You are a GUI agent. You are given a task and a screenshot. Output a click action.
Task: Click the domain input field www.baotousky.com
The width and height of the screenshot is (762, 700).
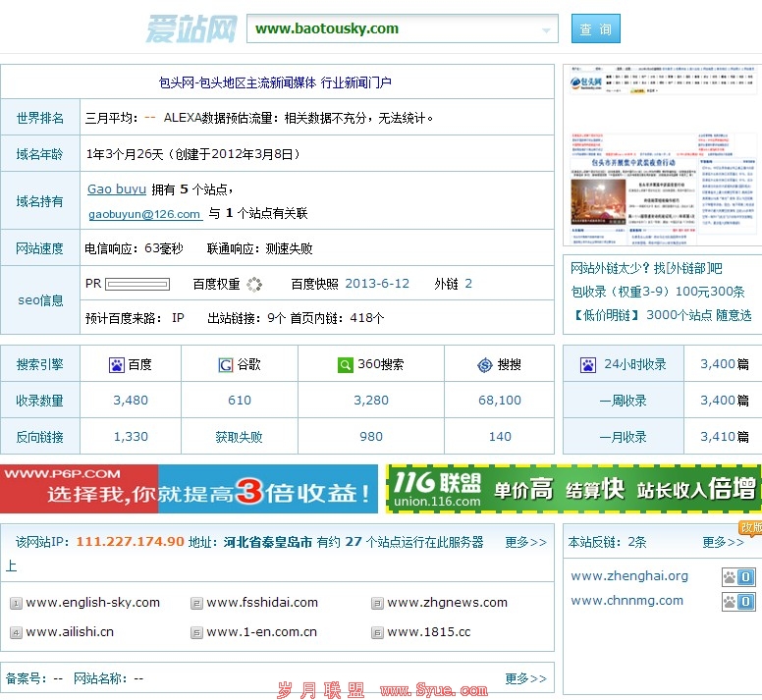tap(402, 28)
